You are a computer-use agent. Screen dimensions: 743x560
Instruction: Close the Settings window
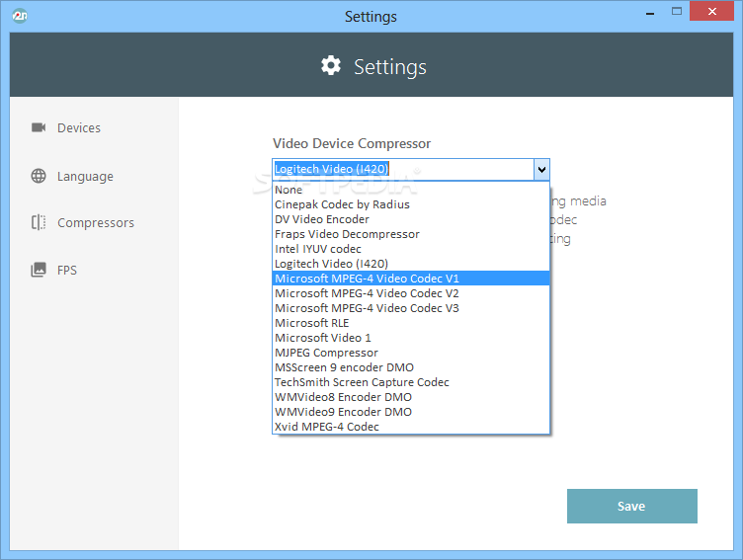tap(711, 12)
